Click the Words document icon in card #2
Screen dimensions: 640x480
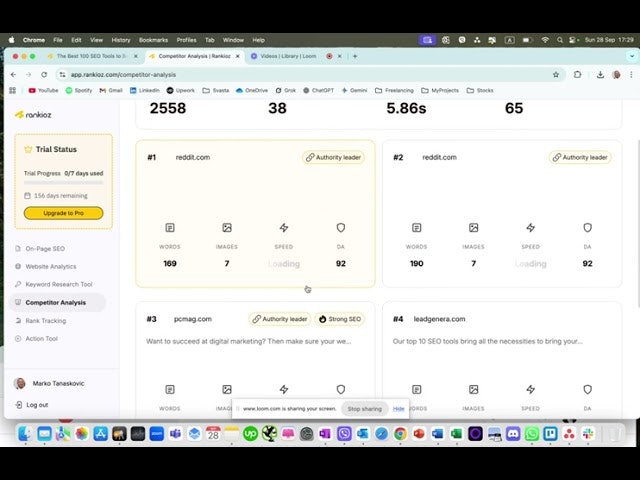point(416,228)
